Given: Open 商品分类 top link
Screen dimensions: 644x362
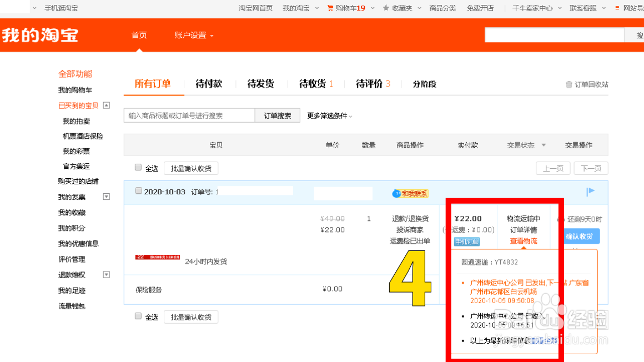Looking at the screenshot, I should pos(442,8).
